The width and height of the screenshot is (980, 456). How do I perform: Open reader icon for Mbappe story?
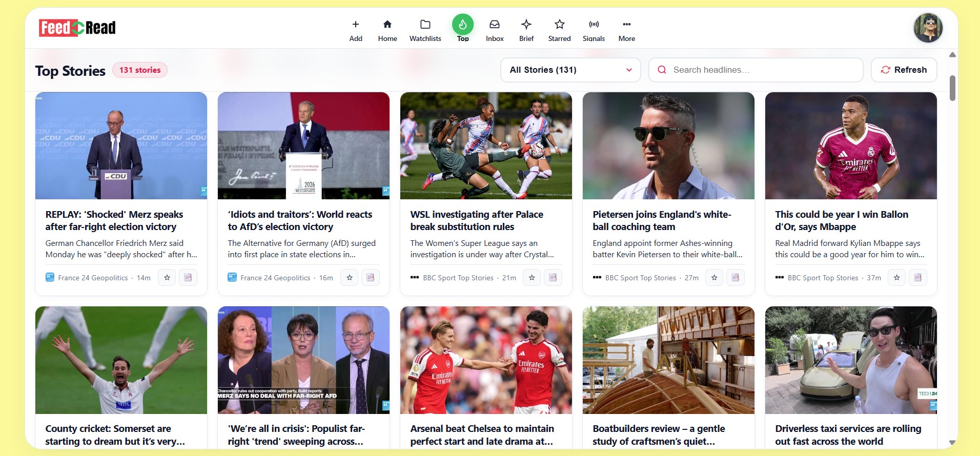[918, 278]
